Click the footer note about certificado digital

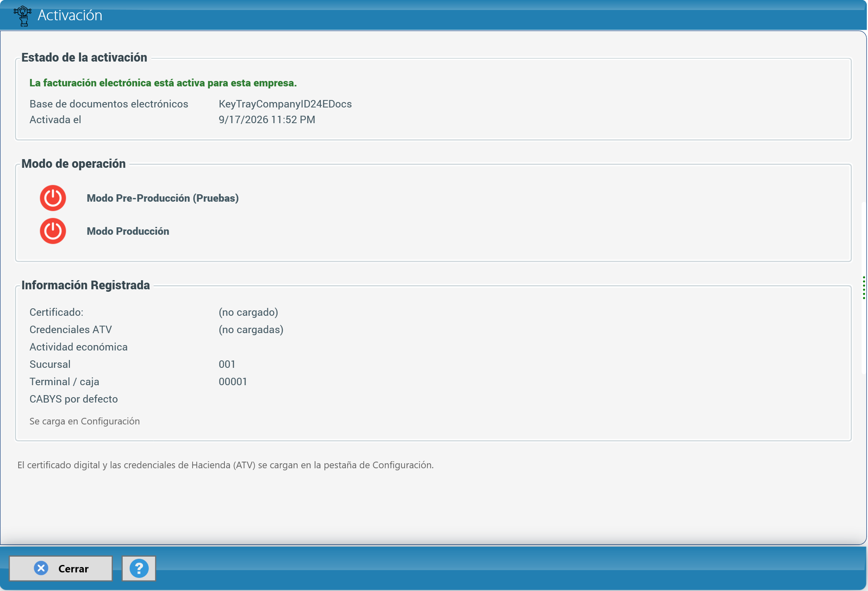pos(226,465)
